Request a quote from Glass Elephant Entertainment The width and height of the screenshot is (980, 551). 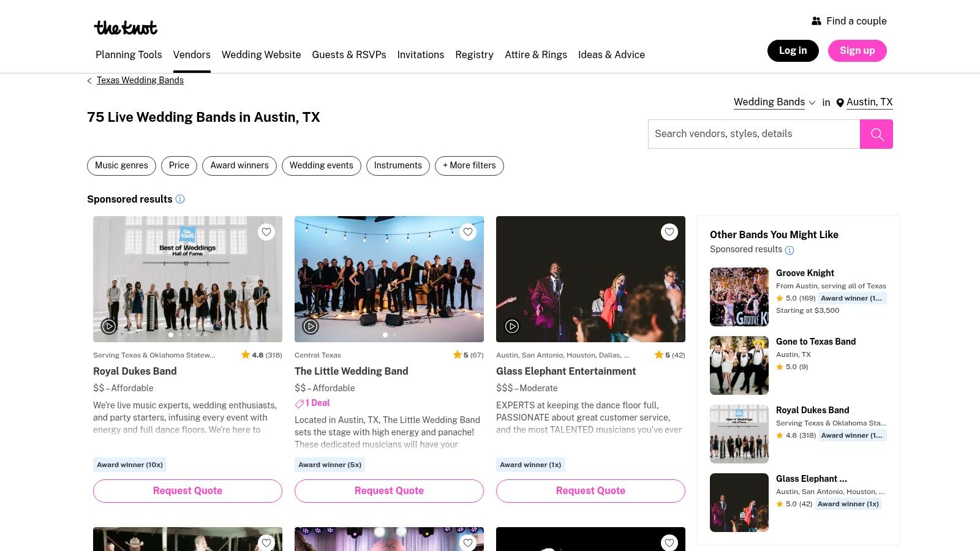590,491
